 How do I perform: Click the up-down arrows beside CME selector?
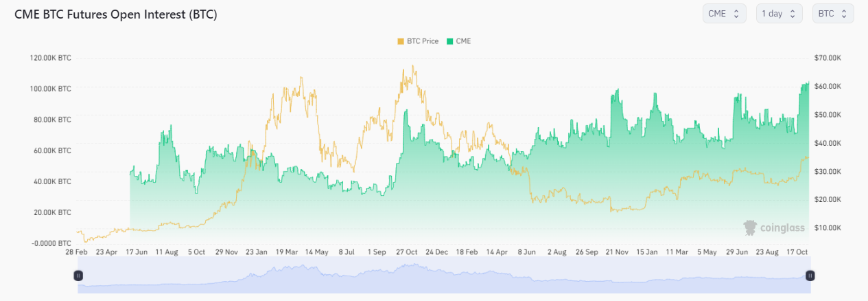(736, 14)
